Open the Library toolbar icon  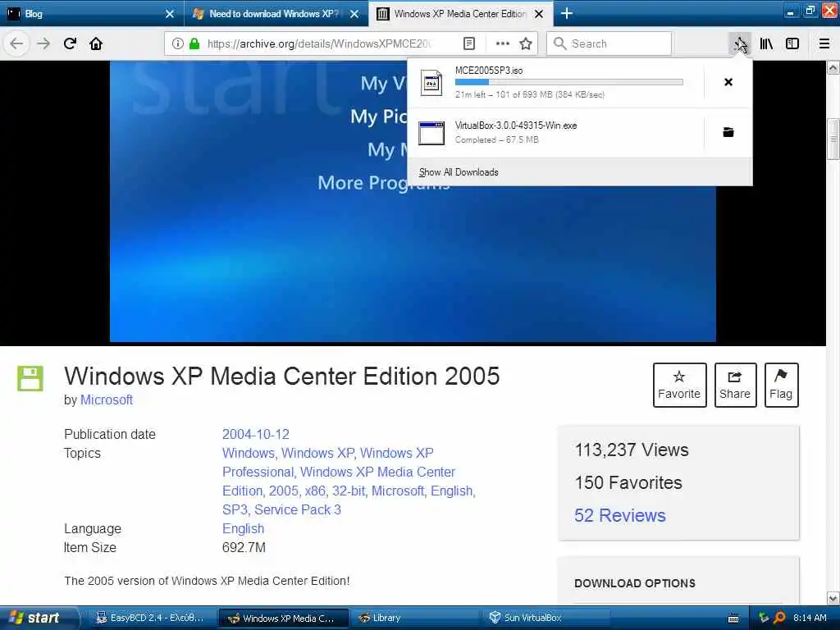[766, 43]
